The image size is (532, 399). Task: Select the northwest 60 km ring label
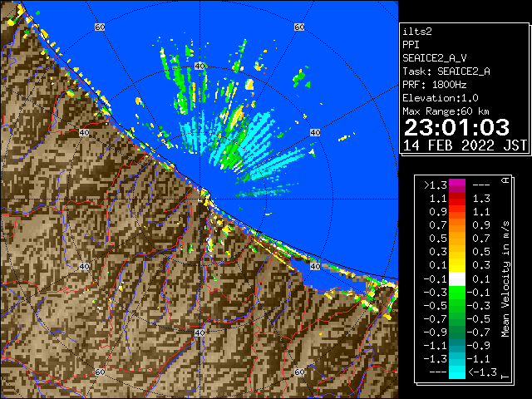(x=100, y=27)
